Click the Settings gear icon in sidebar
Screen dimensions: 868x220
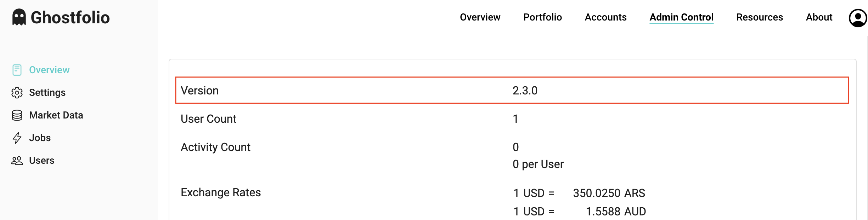tap(17, 92)
